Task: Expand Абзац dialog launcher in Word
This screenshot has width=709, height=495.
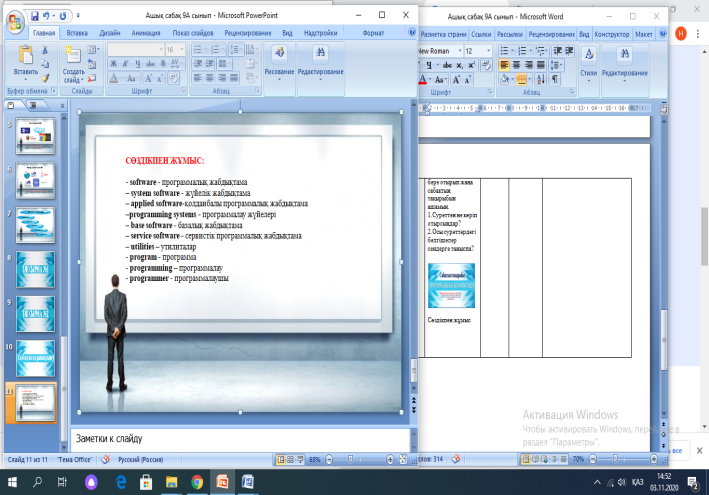Action: (x=572, y=92)
